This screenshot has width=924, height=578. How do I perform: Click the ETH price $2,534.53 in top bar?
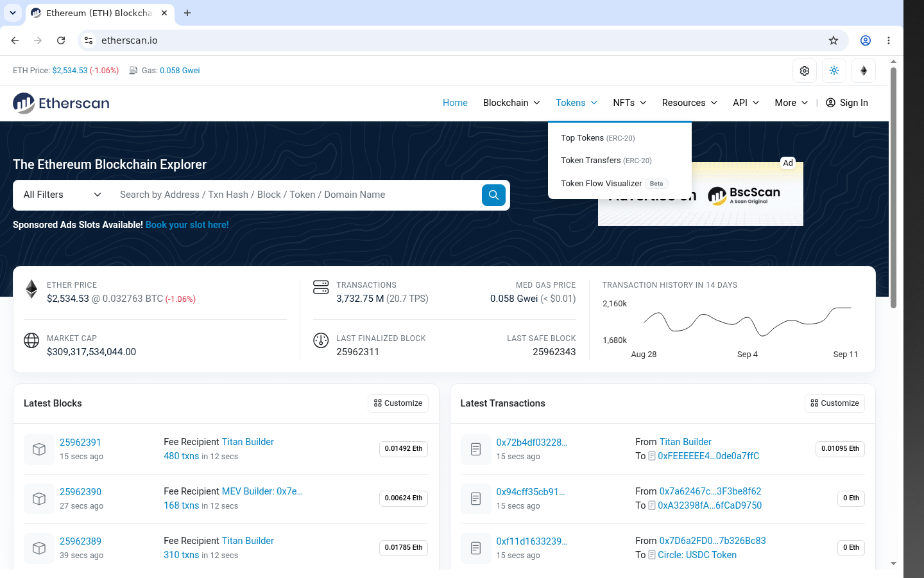[x=70, y=71]
